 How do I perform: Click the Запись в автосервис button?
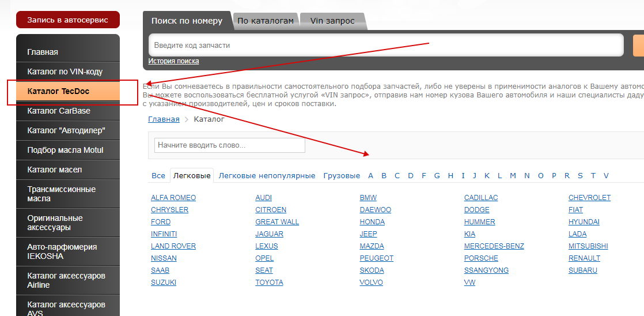coord(68,20)
